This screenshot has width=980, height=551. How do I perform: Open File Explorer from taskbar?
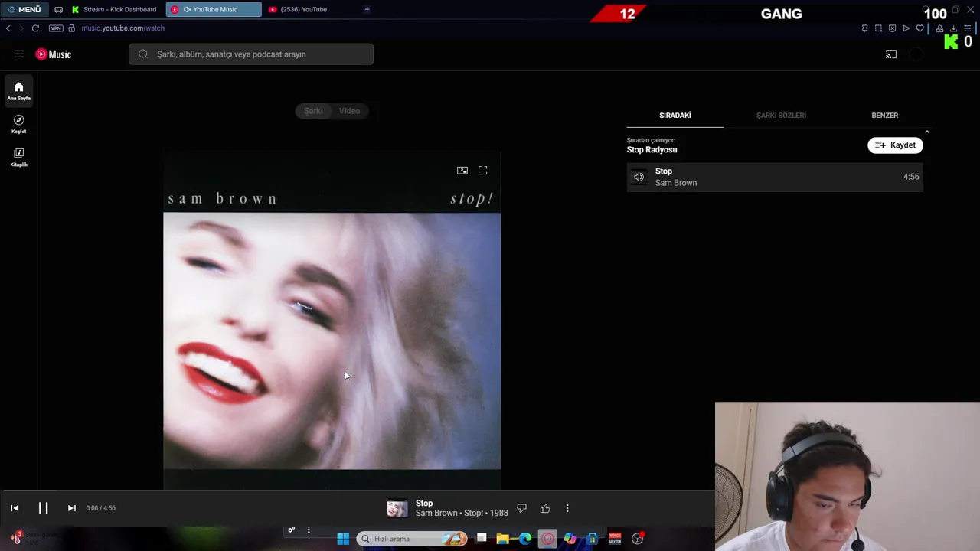503,539
